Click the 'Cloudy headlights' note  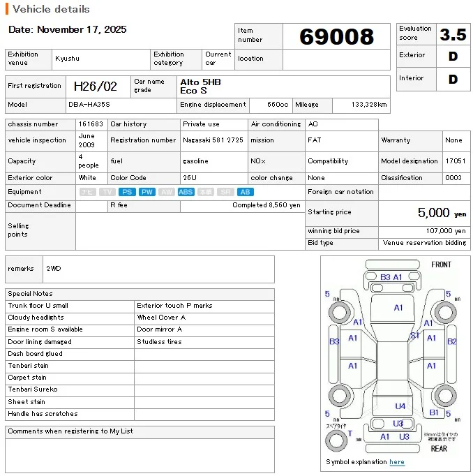point(36,318)
